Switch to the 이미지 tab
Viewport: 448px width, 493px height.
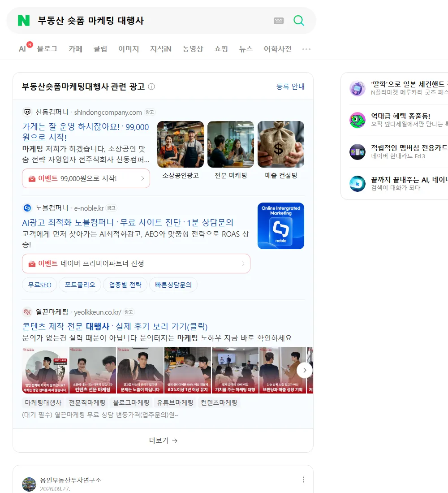tap(129, 49)
